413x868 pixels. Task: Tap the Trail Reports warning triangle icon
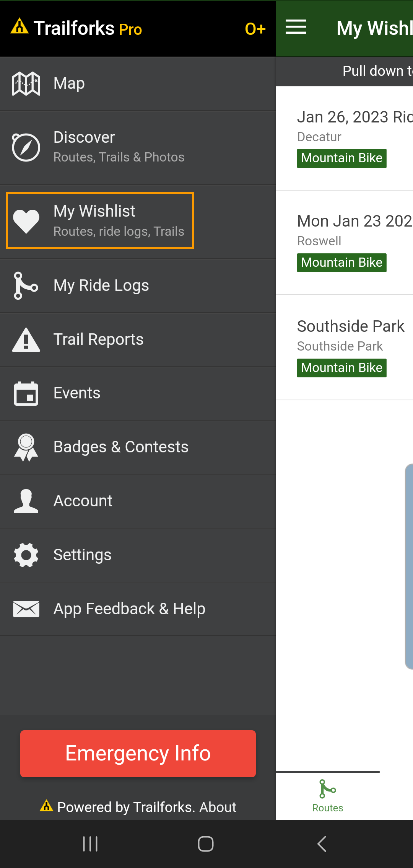click(x=26, y=339)
